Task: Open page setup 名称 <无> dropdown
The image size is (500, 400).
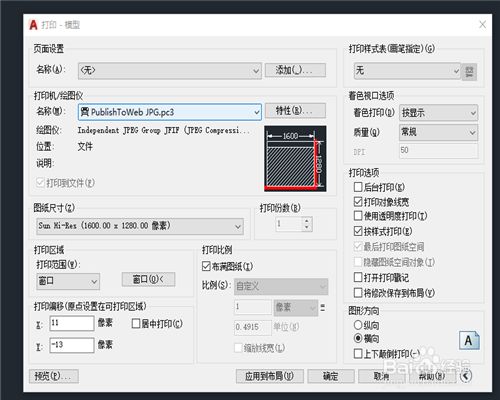Action: (170, 71)
